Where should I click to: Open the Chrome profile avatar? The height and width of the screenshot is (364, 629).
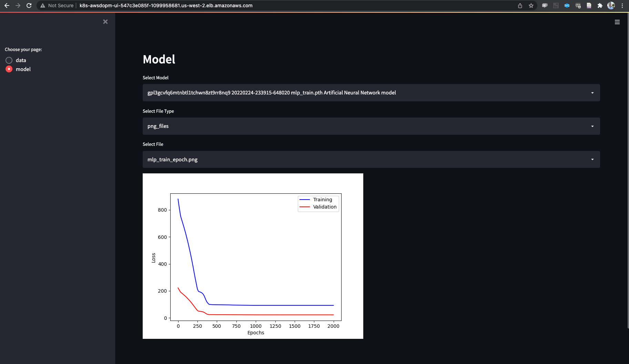[611, 6]
